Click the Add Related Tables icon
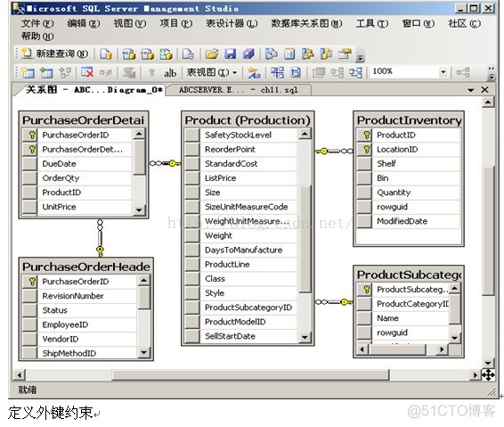504x427 pixels. pyautogui.click(x=65, y=73)
